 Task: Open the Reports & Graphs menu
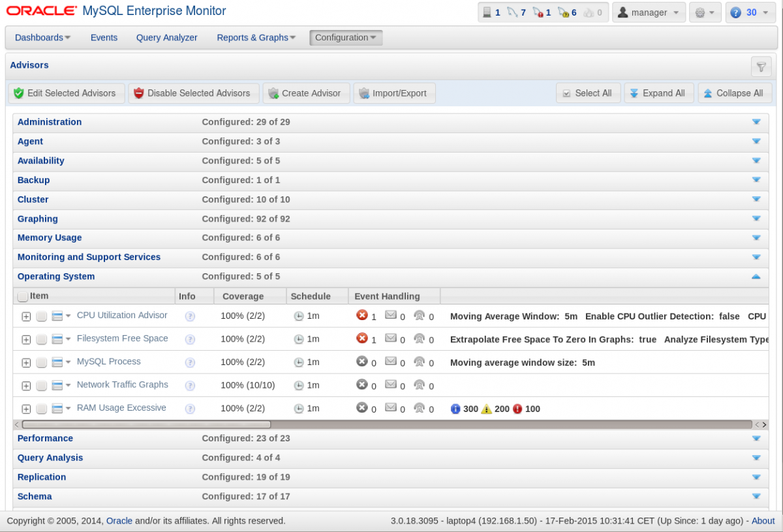256,38
